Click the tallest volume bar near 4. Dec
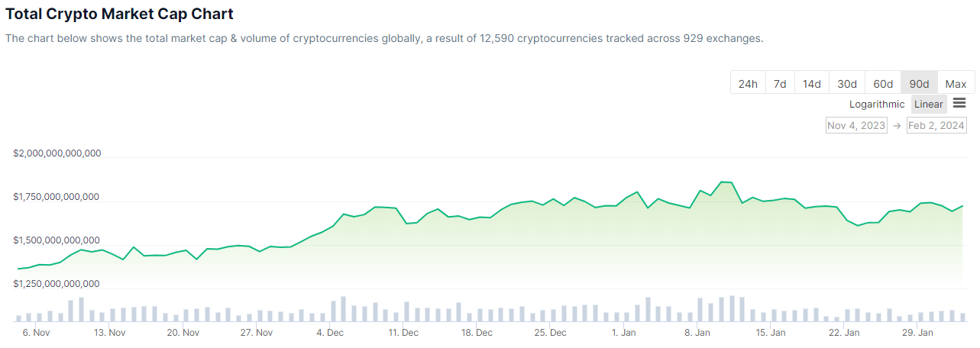Image resolution: width=980 pixels, height=348 pixels. tap(344, 308)
